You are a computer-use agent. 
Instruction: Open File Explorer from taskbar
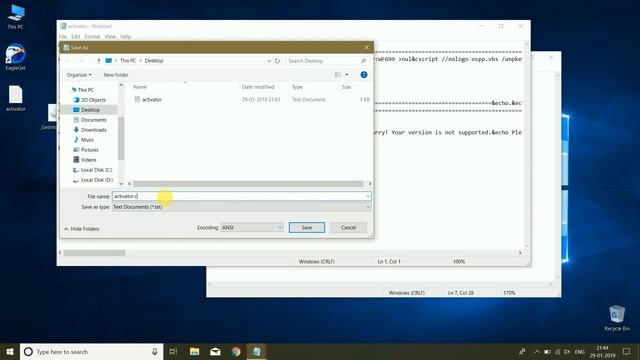(x=195, y=351)
